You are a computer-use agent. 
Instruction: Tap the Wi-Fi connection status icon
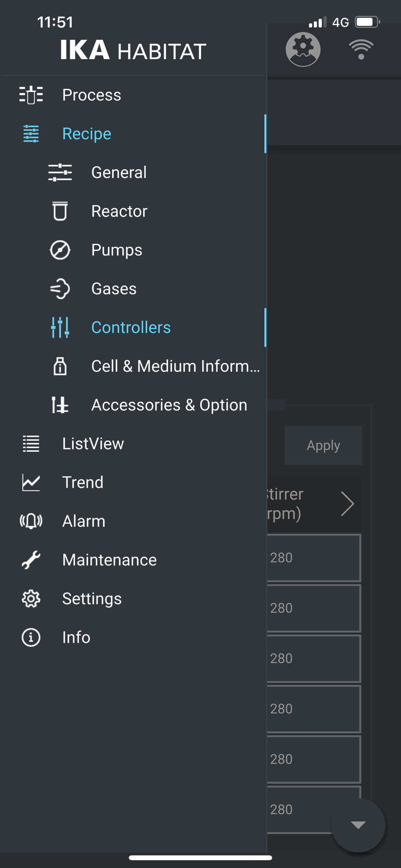click(361, 49)
